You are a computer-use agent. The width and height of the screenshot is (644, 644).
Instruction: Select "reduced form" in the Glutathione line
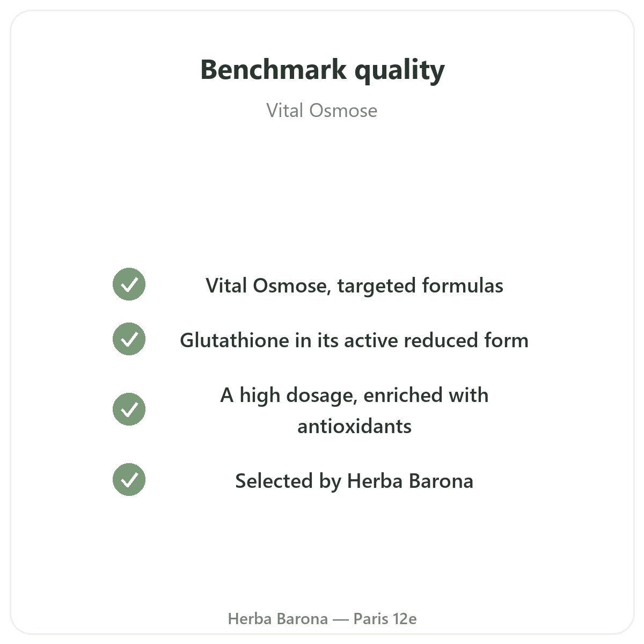tap(466, 340)
